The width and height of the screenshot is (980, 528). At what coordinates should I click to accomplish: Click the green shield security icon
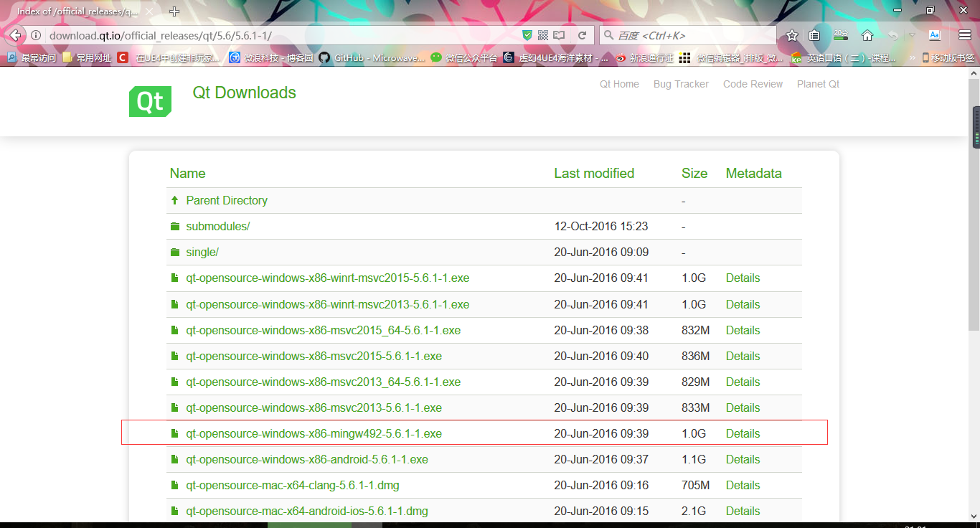(x=527, y=35)
